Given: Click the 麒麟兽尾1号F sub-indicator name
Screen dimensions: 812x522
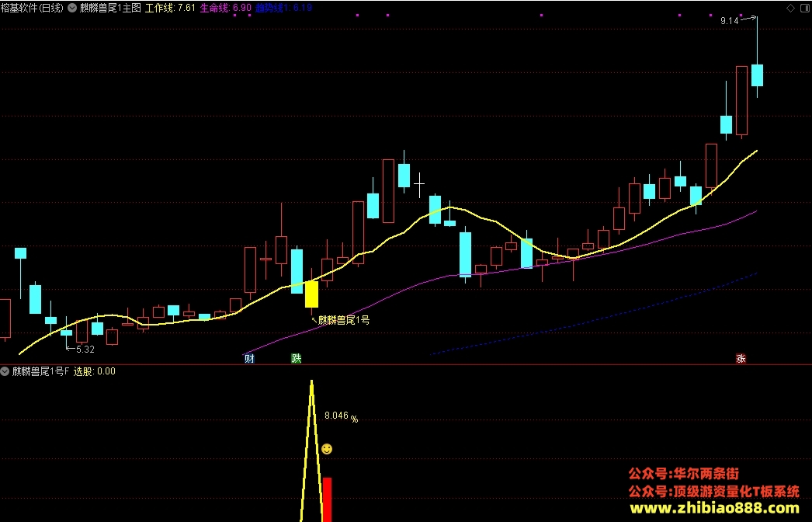Looking at the screenshot, I should click(x=40, y=371).
